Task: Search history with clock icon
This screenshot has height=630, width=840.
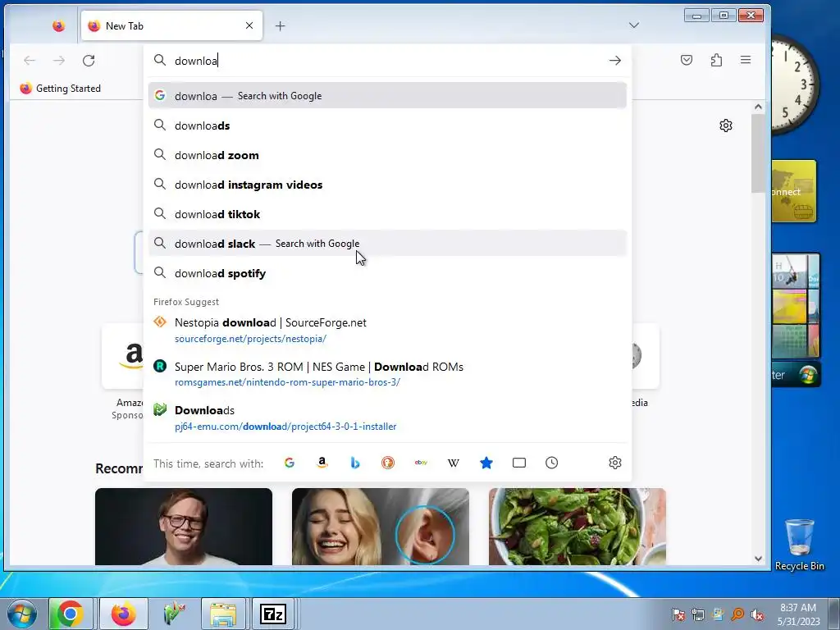Action: pyautogui.click(x=552, y=463)
